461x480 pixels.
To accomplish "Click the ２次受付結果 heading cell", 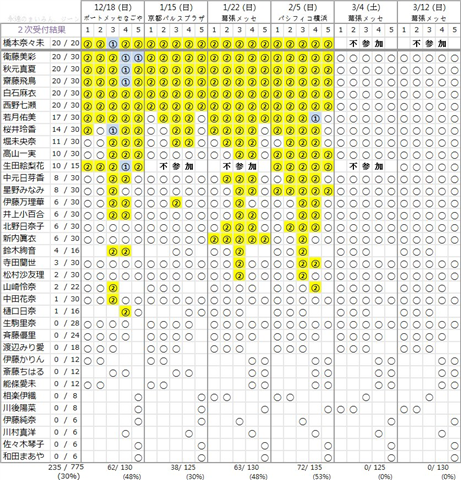I will 41,30.
